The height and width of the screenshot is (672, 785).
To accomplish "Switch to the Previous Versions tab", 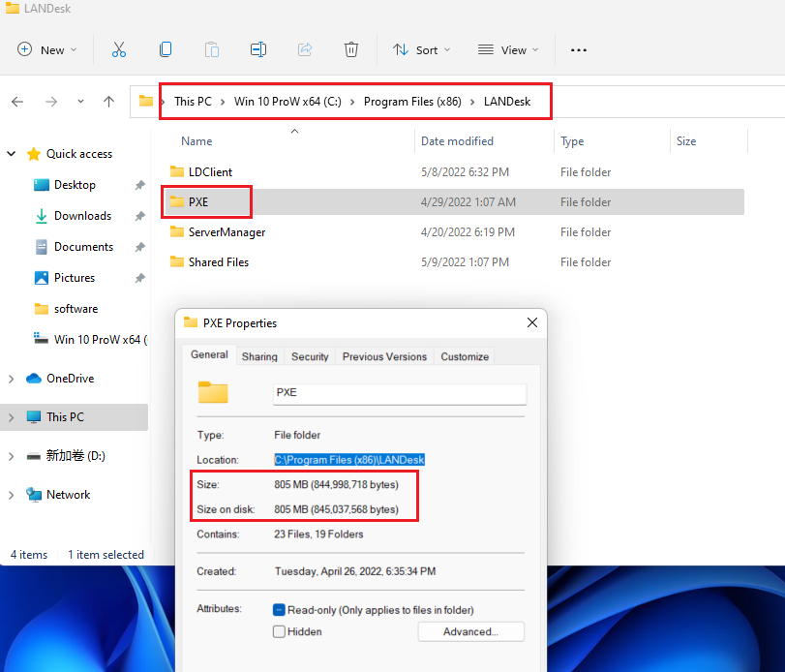I will (x=384, y=356).
